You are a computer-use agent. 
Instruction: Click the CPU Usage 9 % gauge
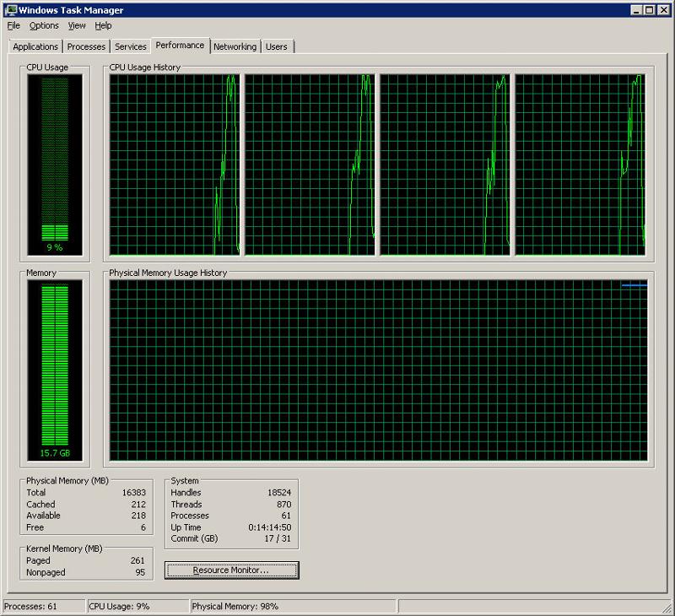coord(55,165)
